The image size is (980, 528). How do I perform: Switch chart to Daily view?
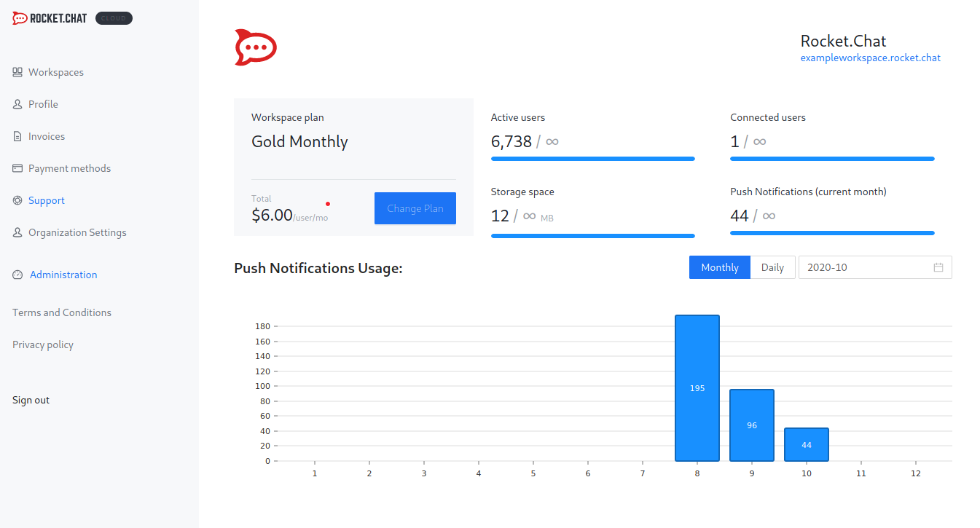pos(772,267)
